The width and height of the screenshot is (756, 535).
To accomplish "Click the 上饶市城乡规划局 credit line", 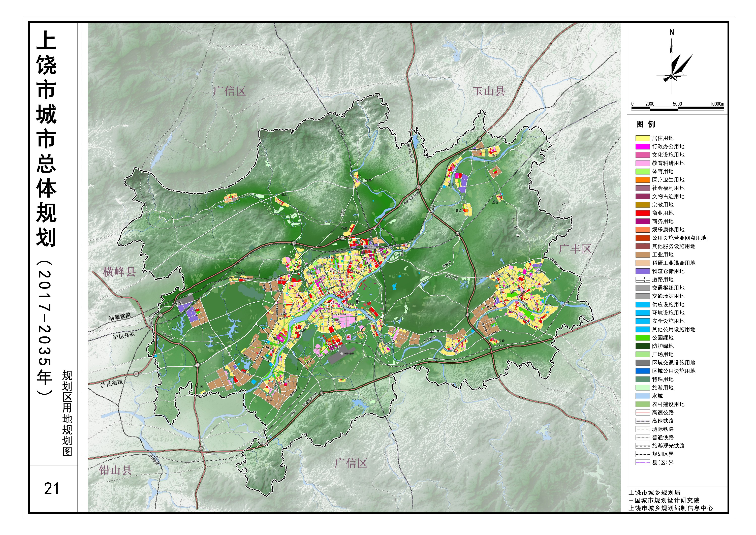I will (654, 492).
